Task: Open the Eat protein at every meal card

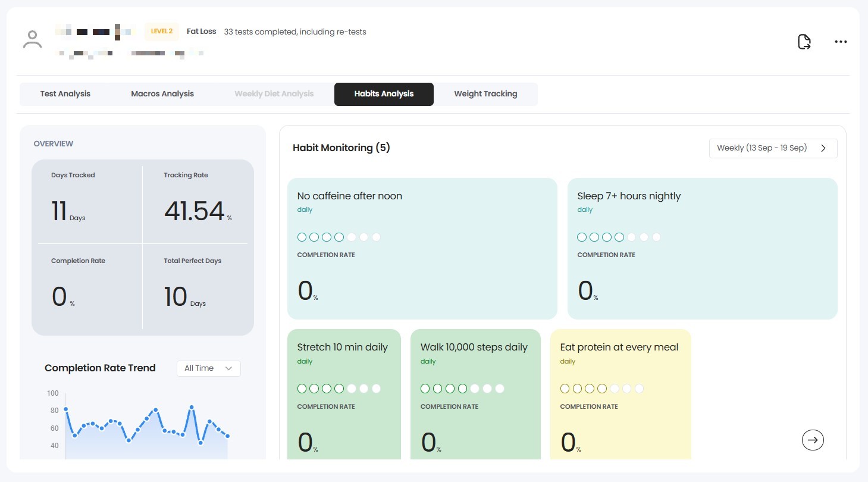Action: pyautogui.click(x=621, y=395)
